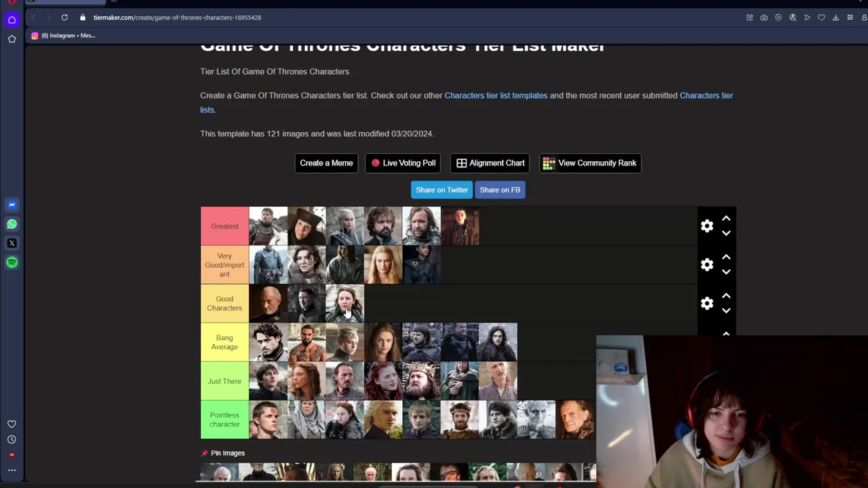Select the green Pointless character label
The width and height of the screenshot is (868, 488).
pos(224,420)
